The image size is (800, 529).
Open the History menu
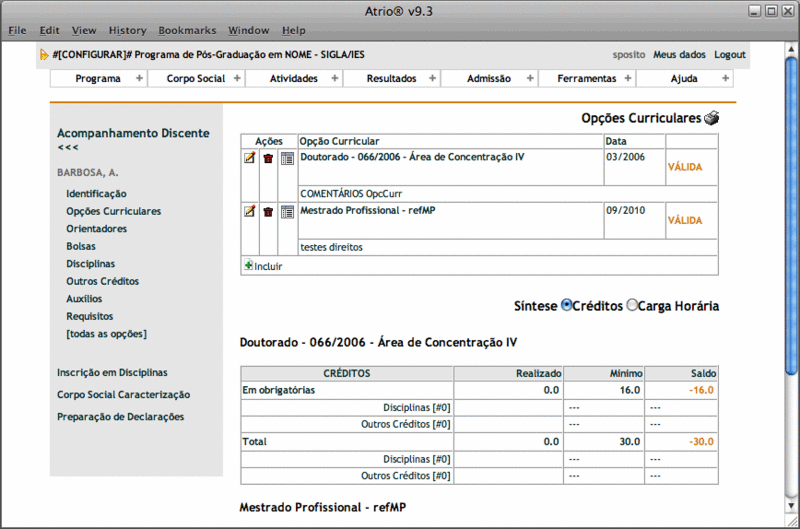(x=127, y=31)
